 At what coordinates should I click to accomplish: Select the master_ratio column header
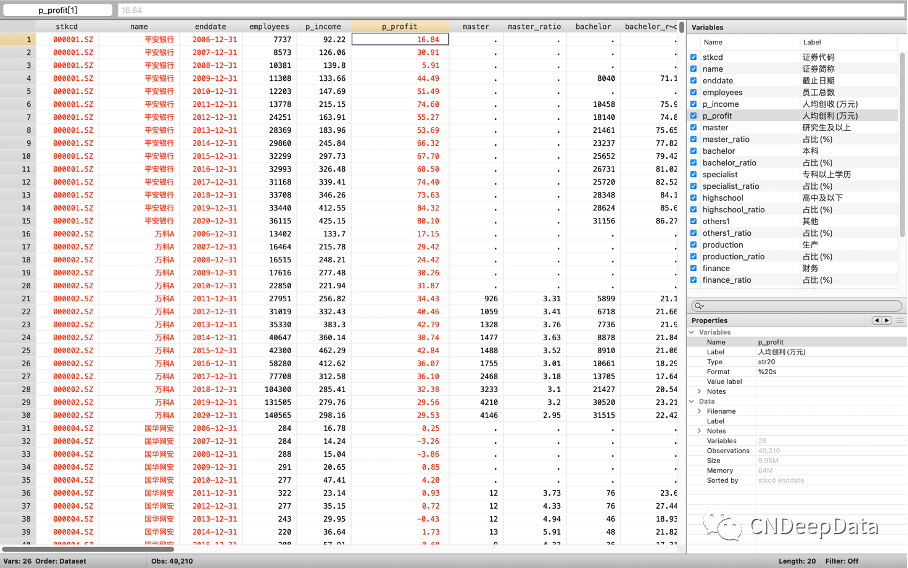pyautogui.click(x=534, y=27)
